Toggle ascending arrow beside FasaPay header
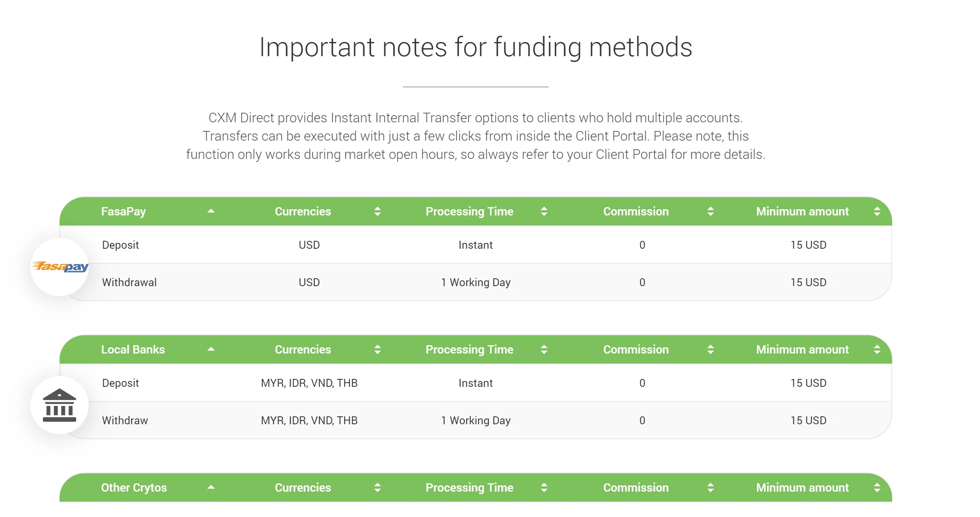The image size is (980, 517). point(211,211)
